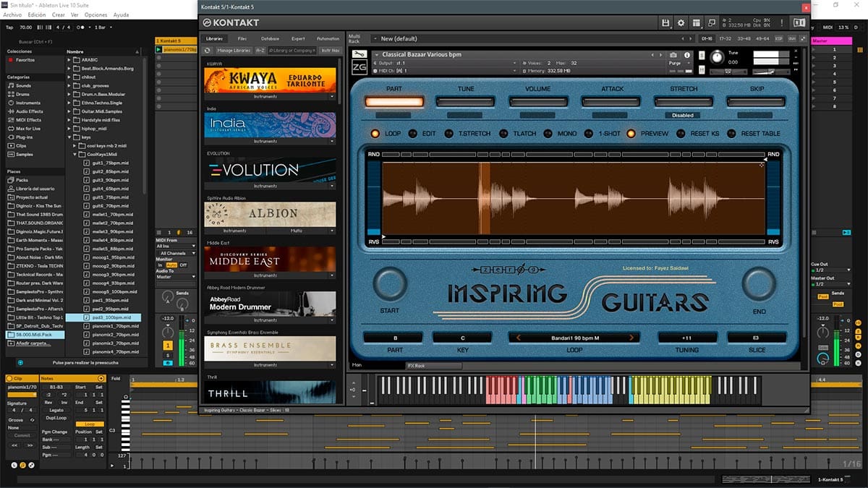
Task: Click the TUNE button in Inspiring Guitars
Action: pos(467,102)
